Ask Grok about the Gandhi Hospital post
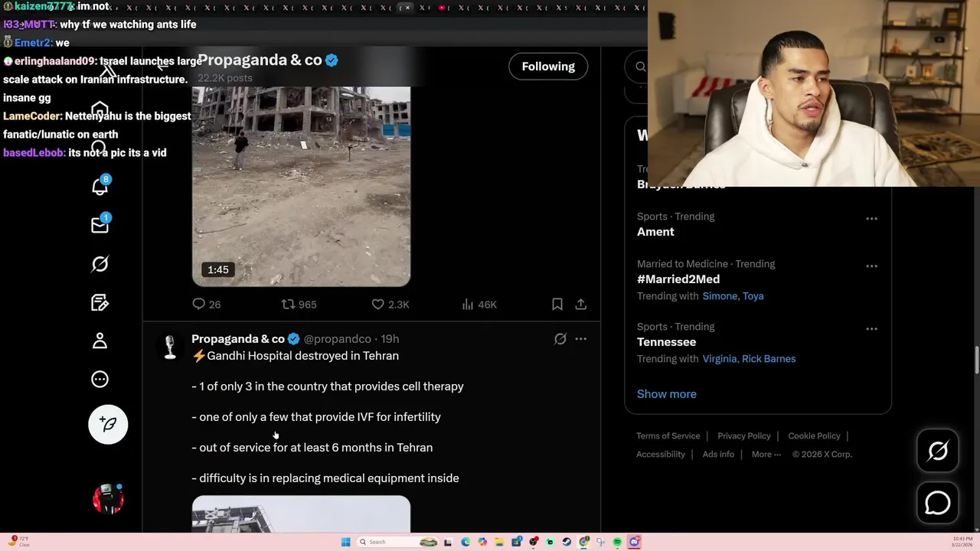Screen dimensions: 980x551 (560, 338)
